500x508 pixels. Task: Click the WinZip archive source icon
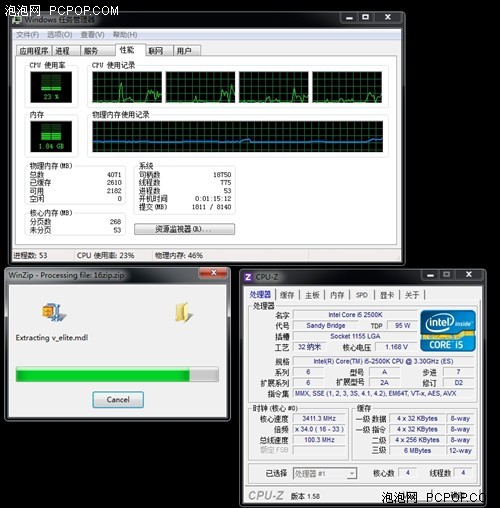coord(54,312)
